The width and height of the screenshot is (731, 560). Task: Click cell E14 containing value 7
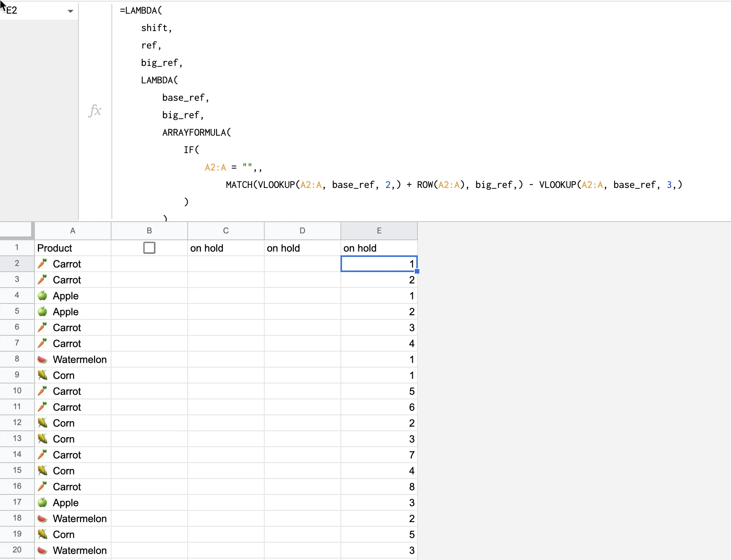point(379,455)
